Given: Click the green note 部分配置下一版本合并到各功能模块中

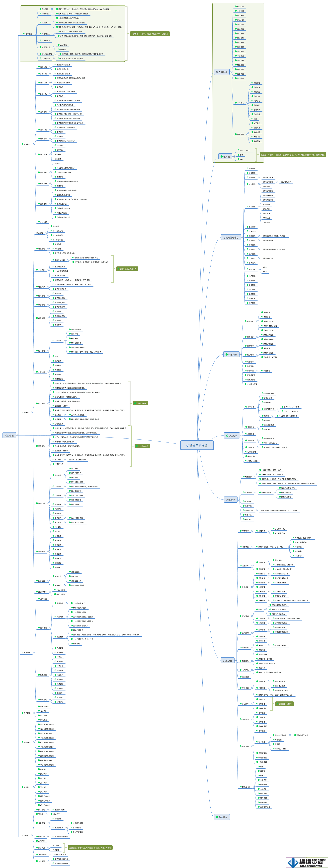Looking at the screenshot, I should [150, 34].
